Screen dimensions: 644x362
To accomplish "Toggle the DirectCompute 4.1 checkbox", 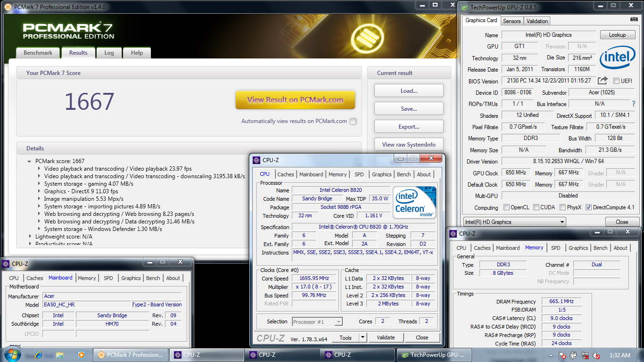I will click(588, 207).
